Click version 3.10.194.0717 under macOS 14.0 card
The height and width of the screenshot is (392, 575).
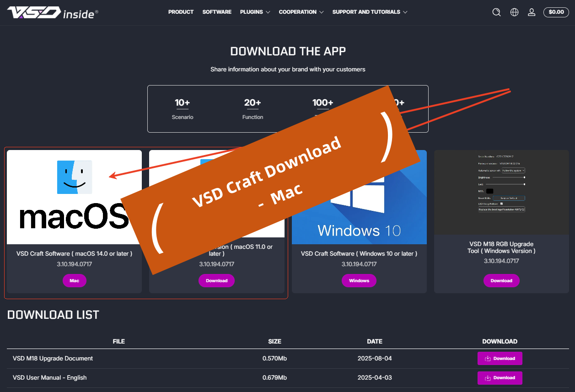click(74, 264)
